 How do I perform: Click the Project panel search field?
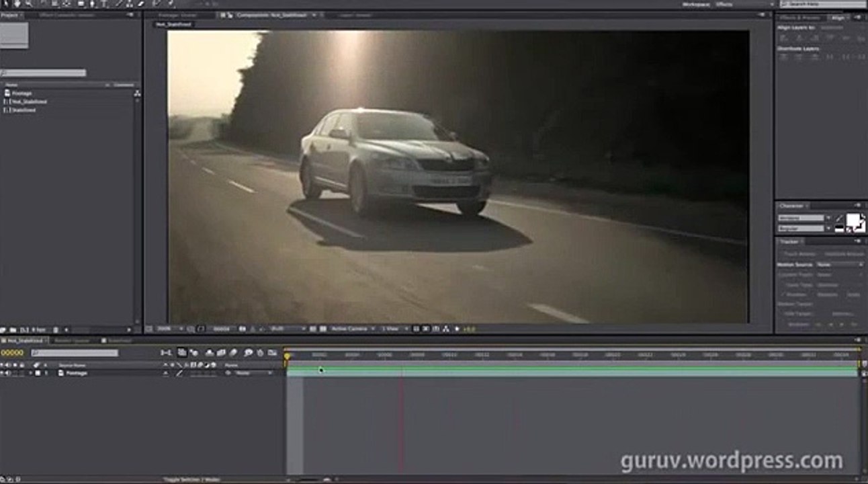(x=43, y=73)
